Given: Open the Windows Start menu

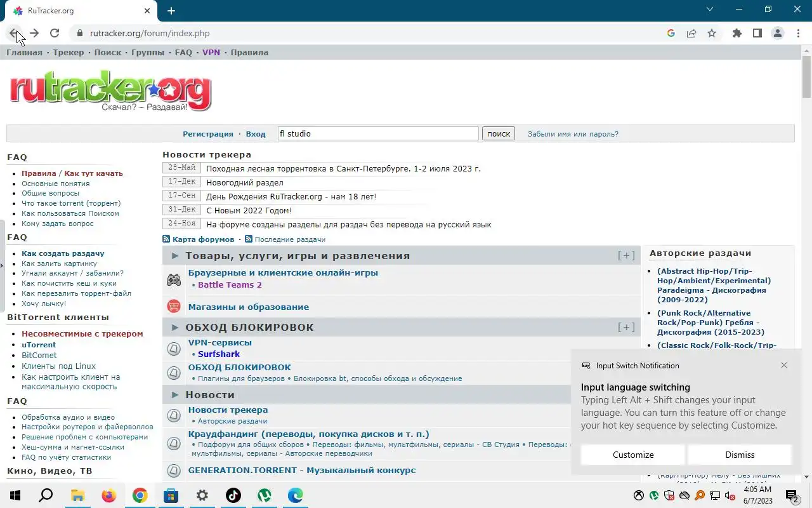Looking at the screenshot, I should tap(15, 495).
